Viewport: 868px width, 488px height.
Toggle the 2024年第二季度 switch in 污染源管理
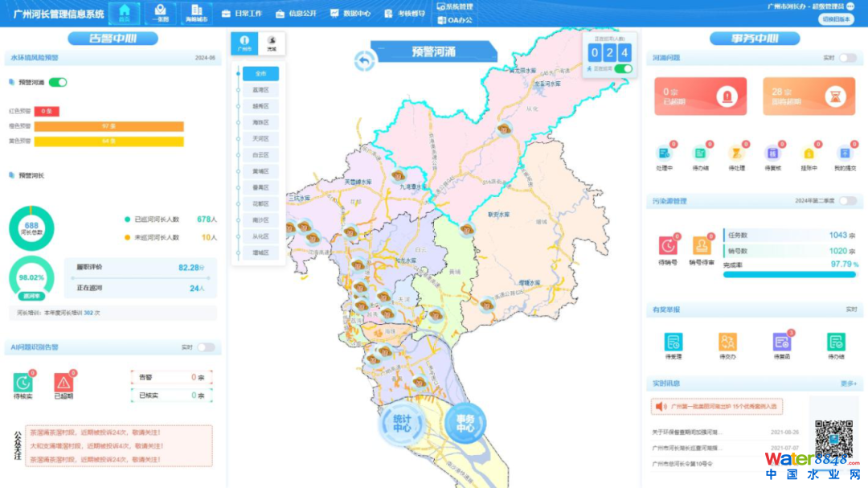pos(847,201)
